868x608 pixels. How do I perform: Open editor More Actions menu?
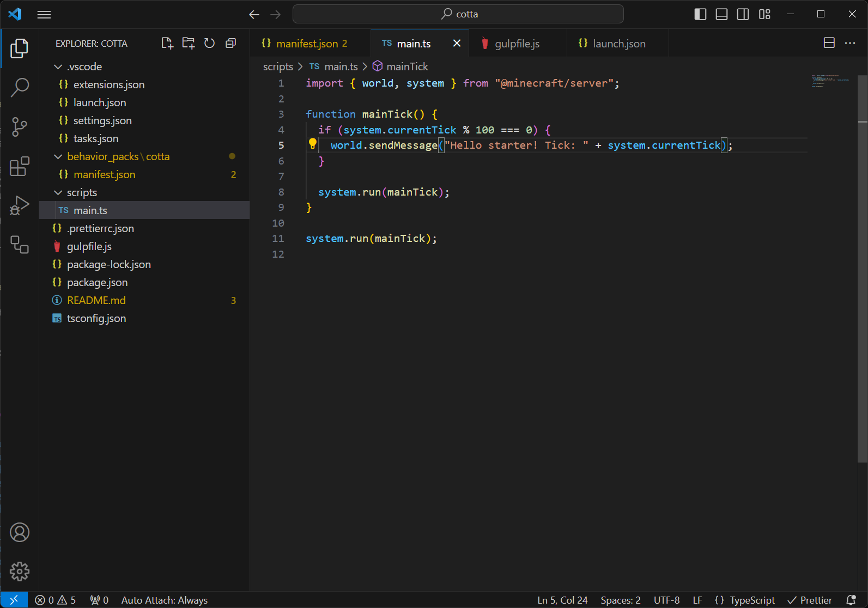(x=850, y=43)
